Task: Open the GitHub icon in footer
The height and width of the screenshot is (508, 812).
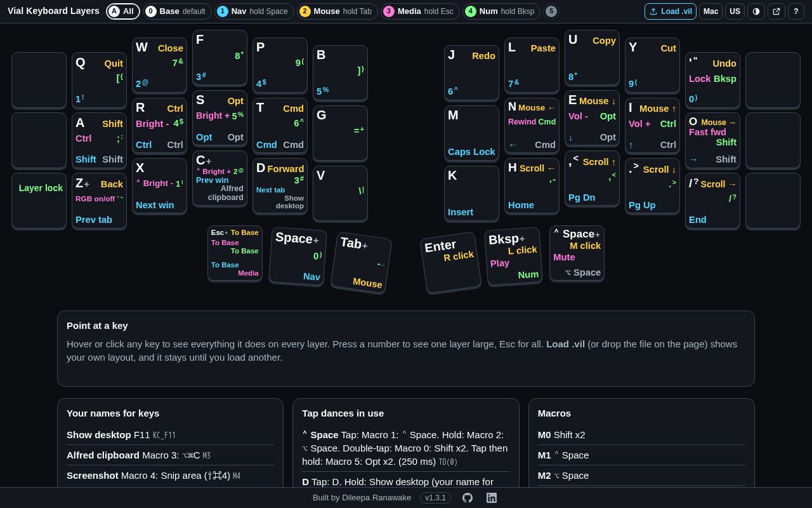Action: pyautogui.click(x=468, y=498)
